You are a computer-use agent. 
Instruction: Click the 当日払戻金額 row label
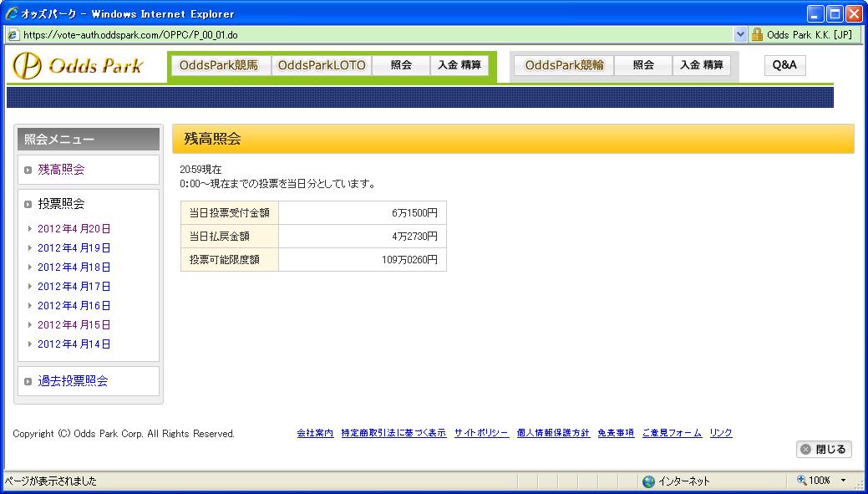point(230,237)
